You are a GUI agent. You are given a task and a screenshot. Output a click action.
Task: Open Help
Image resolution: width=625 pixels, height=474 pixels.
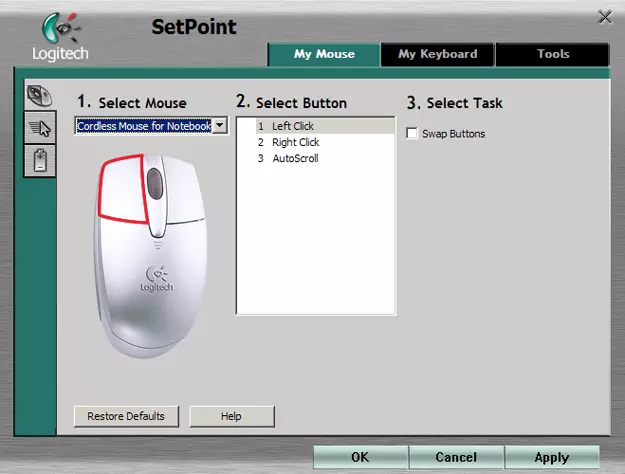232,416
